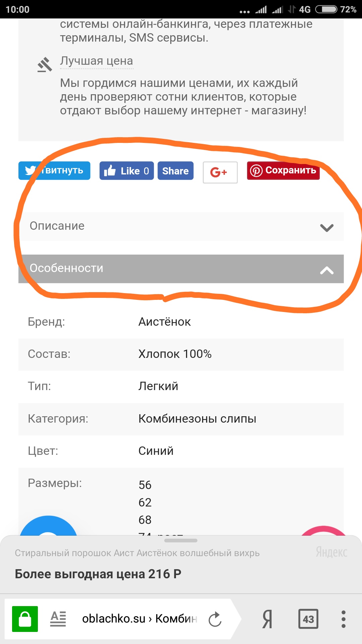The width and height of the screenshot is (362, 644).
Task: Like the page on Facebook
Action: [x=127, y=171]
